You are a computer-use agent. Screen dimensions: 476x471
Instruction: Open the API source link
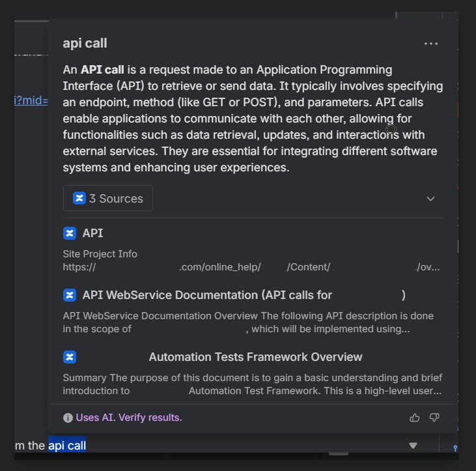coord(92,233)
